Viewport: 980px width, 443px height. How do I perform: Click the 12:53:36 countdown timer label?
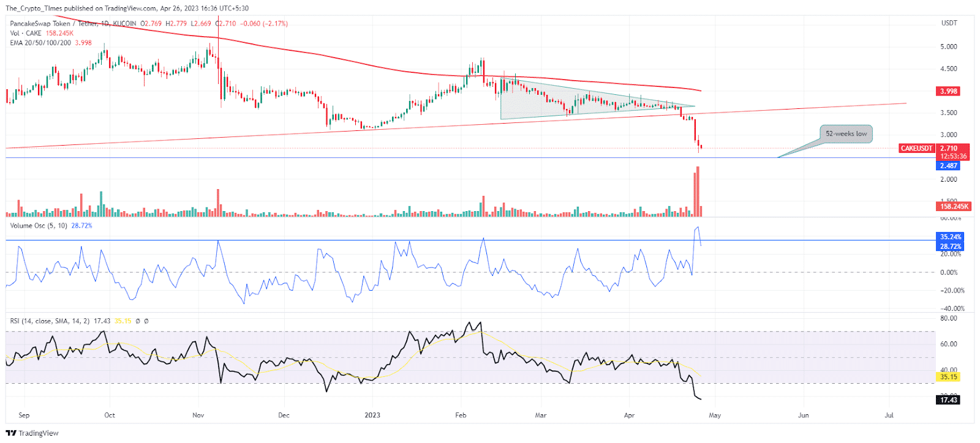953,156
